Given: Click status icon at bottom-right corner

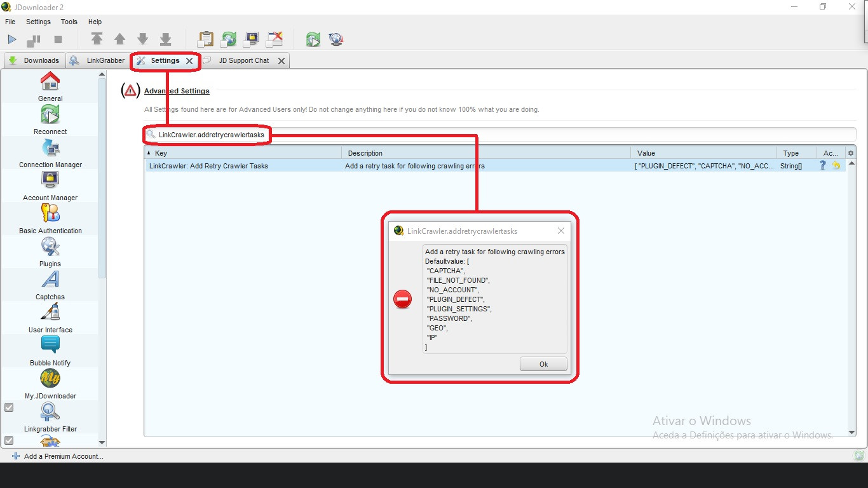Looking at the screenshot, I should (858, 456).
